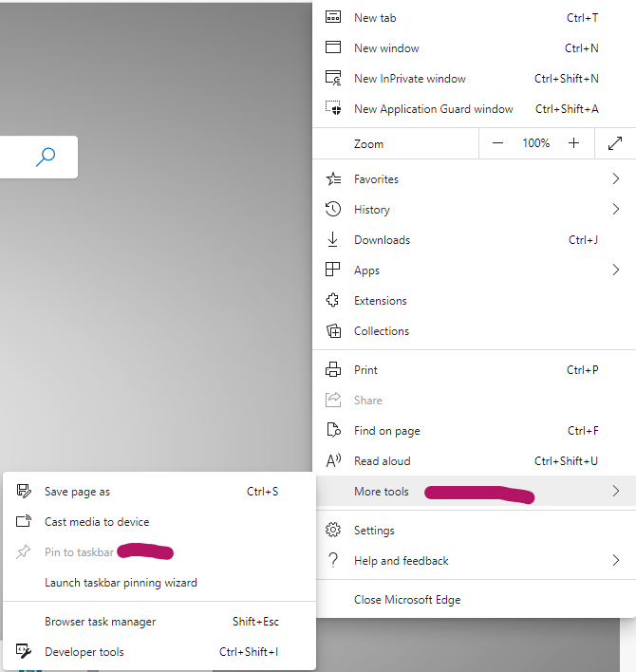The width and height of the screenshot is (636, 672).
Task: Choose Save page as
Action: click(159, 492)
